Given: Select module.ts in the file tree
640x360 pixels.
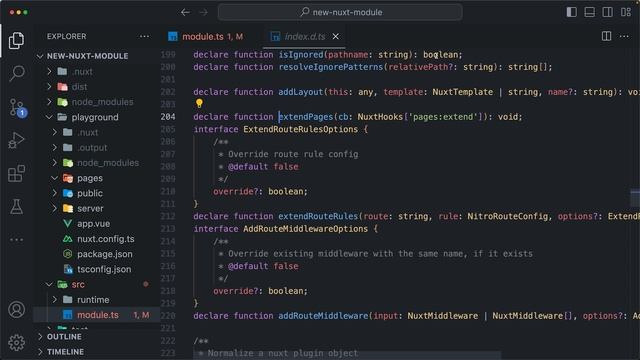Looking at the screenshot, I should coord(97,315).
